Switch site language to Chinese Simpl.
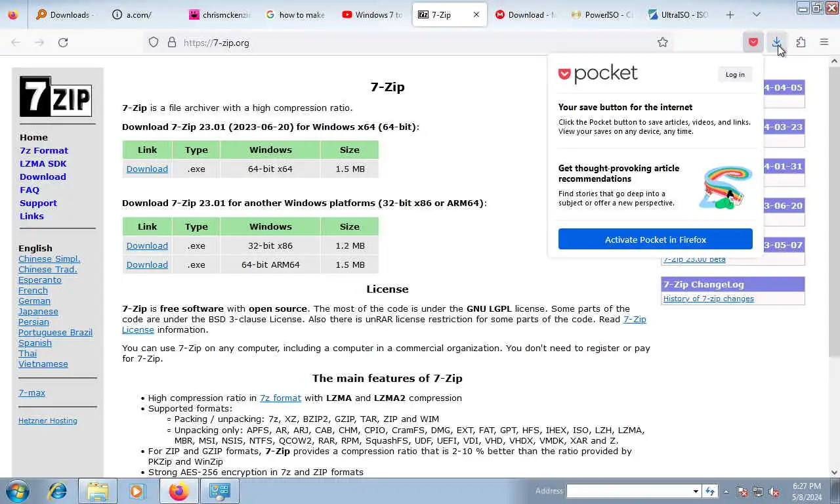Screen dimensions: 840x504 49,259
